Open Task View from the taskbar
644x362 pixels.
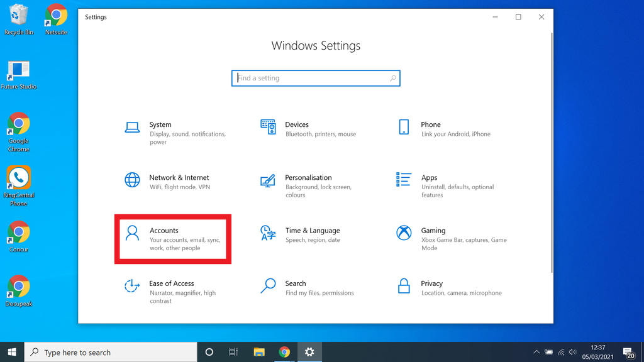pyautogui.click(x=233, y=352)
